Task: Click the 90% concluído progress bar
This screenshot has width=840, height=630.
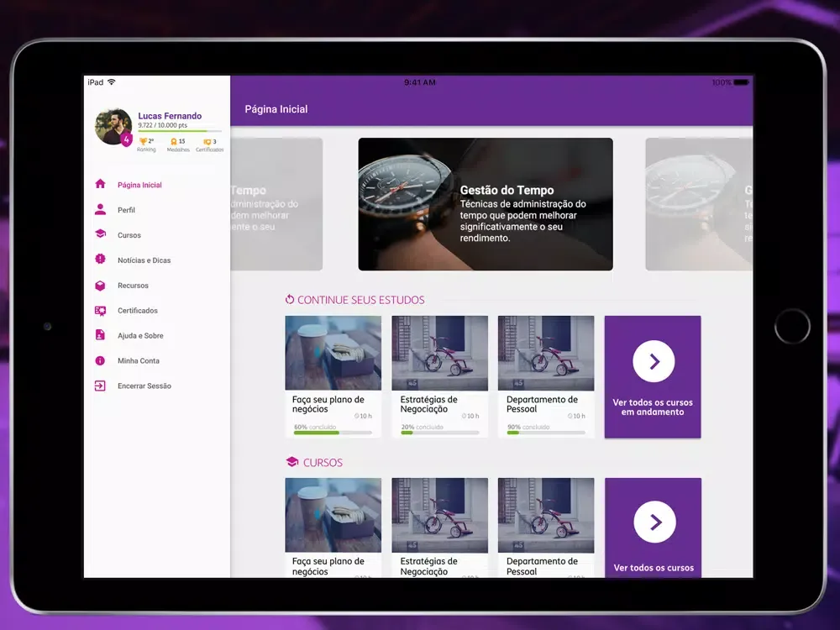Action: tap(546, 433)
